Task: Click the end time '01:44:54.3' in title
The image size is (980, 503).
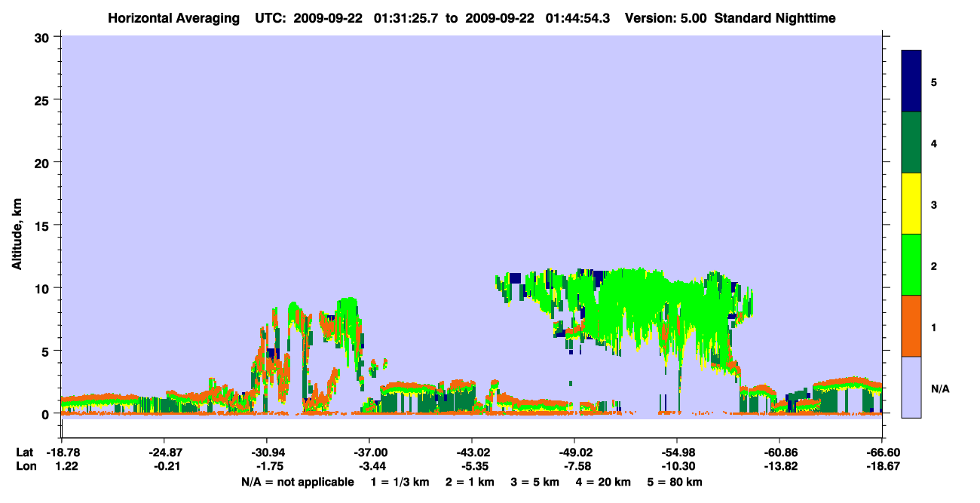Action: tap(577, 17)
